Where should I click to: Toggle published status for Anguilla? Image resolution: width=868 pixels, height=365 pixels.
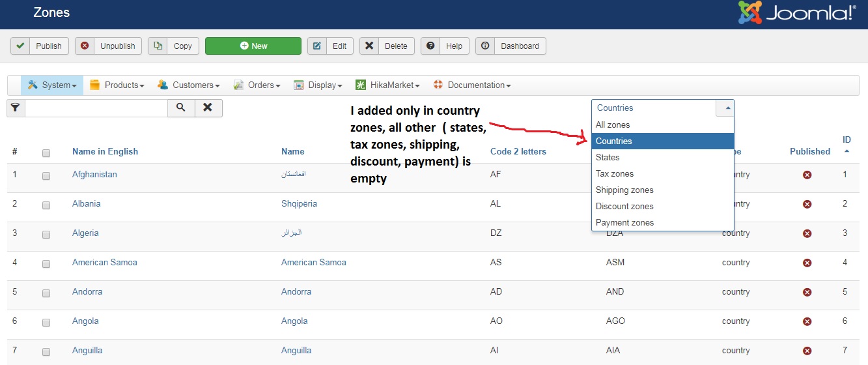(x=807, y=351)
